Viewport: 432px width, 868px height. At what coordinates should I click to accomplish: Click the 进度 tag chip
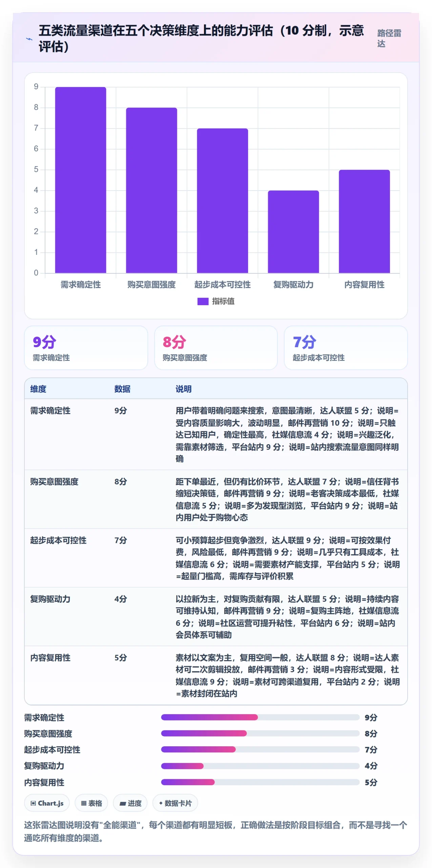click(x=130, y=803)
